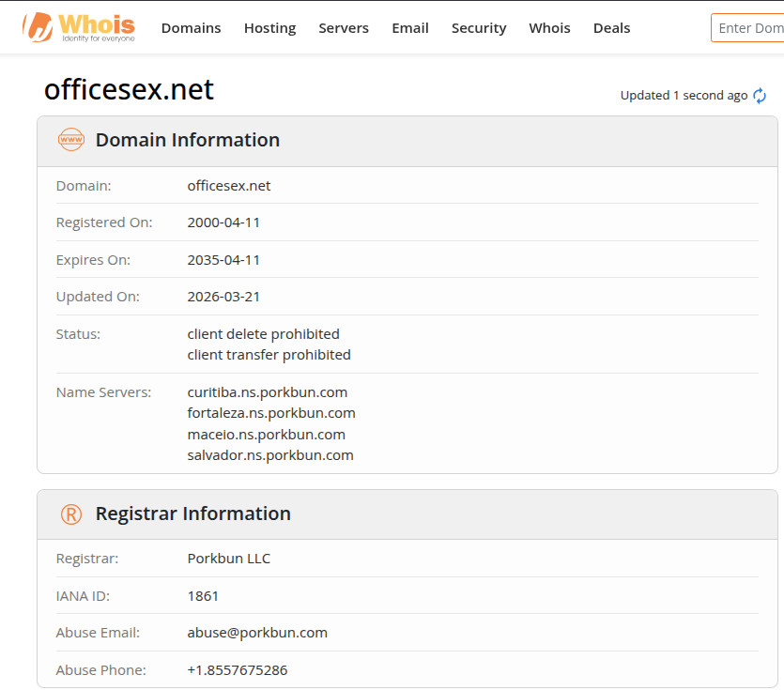The width and height of the screenshot is (784, 690).
Task: Click the Whois logo in the header
Action: coord(79,27)
